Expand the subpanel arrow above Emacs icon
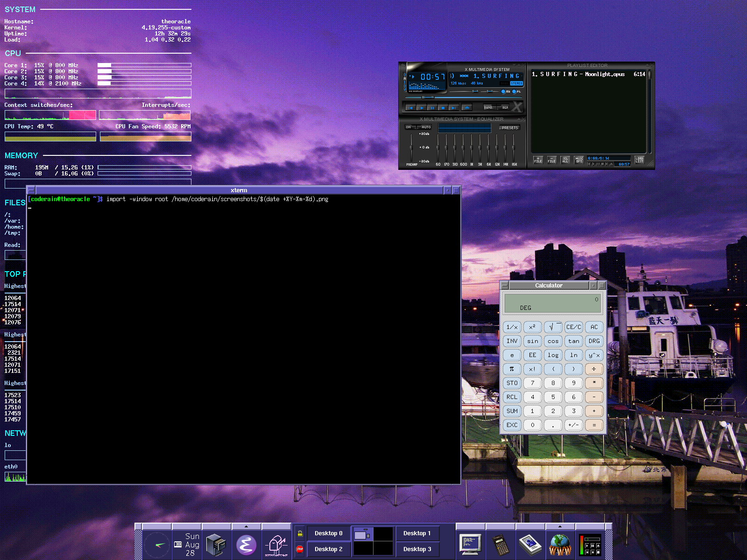The width and height of the screenshot is (747, 560). [246, 526]
